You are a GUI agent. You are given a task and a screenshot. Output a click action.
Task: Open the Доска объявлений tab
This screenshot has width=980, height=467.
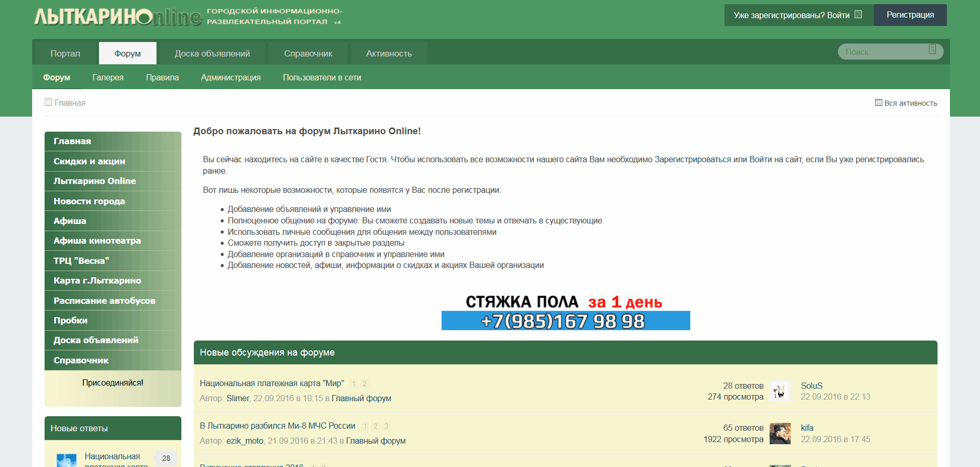click(x=212, y=53)
